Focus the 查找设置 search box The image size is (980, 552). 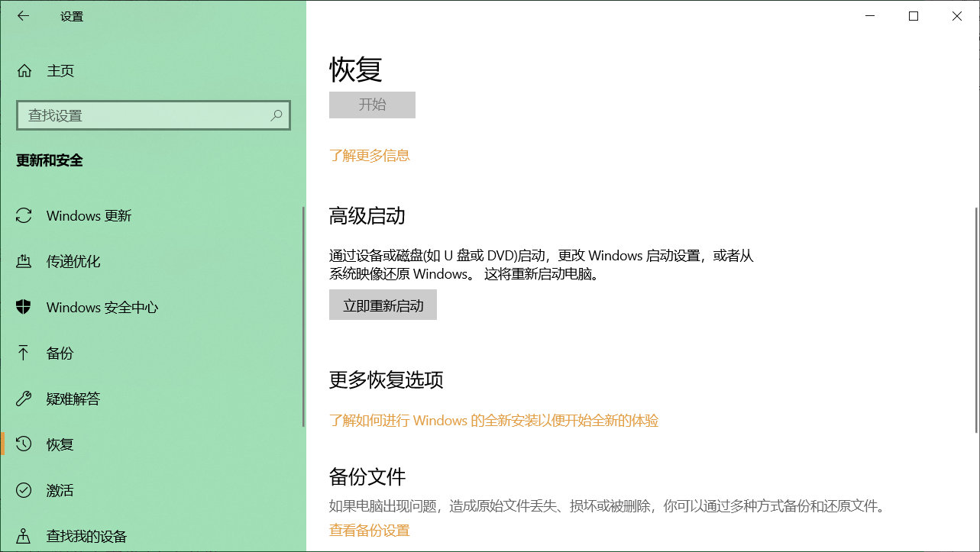pyautogui.click(x=154, y=115)
